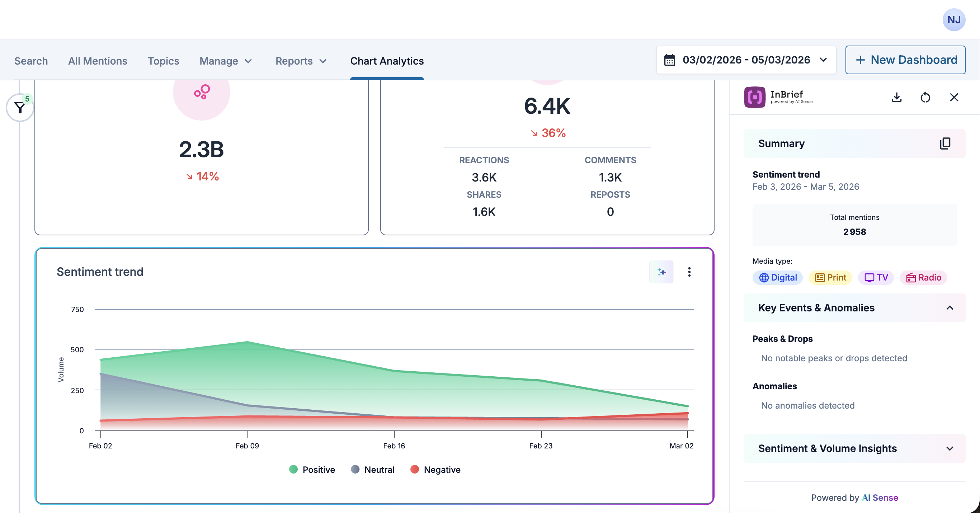Open the three-dot chart options menu
Screen dimensions: 980x513
(689, 272)
